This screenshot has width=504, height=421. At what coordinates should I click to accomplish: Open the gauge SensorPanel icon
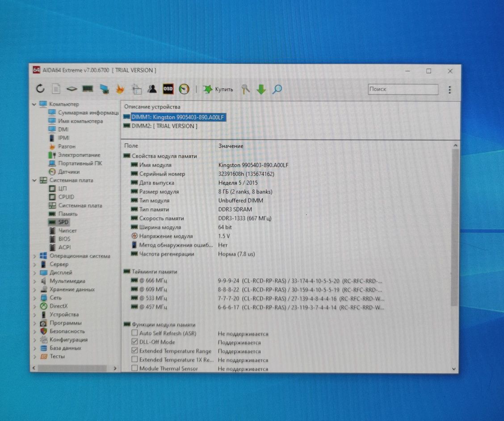(184, 89)
